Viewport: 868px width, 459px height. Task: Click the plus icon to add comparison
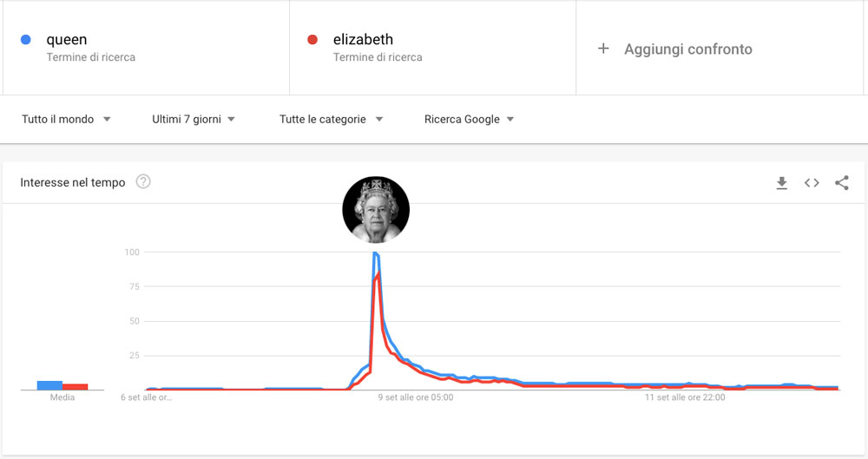[603, 49]
